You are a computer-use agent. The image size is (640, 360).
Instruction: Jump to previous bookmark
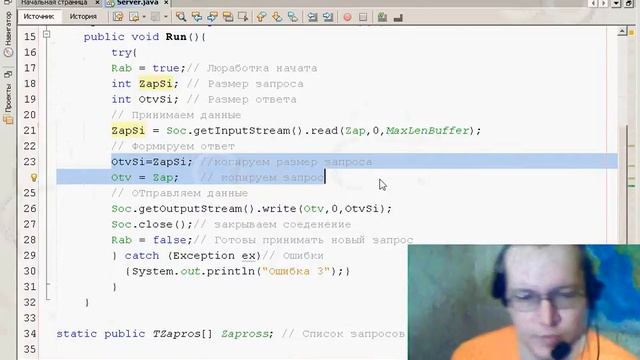261,17
